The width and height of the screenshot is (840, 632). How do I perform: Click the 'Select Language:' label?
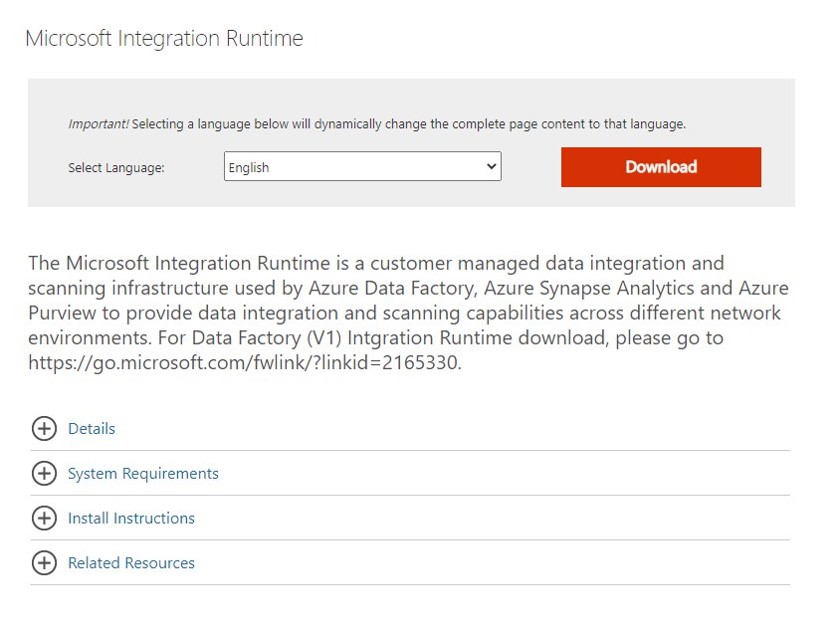(x=116, y=168)
